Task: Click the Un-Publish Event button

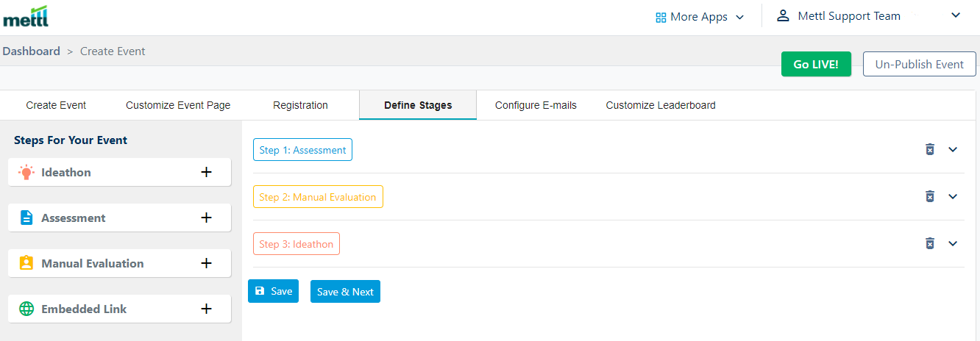Action: click(x=920, y=64)
